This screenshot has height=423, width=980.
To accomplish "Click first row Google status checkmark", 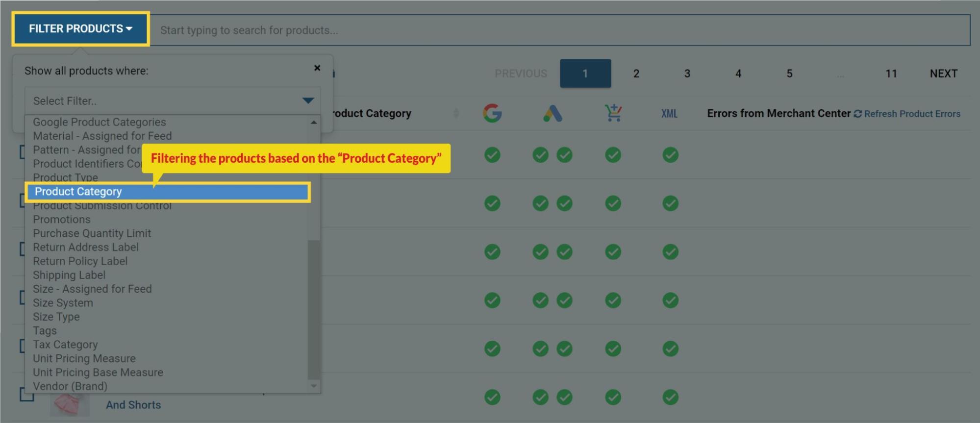I will click(x=492, y=155).
